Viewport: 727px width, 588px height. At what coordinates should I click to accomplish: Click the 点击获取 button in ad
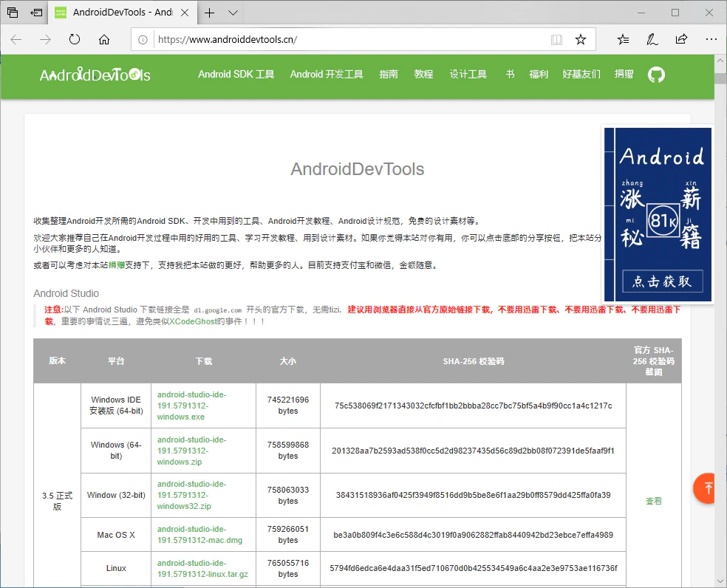click(x=662, y=281)
